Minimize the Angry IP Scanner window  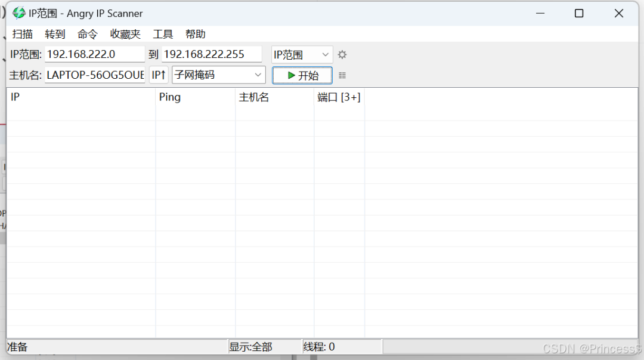540,13
